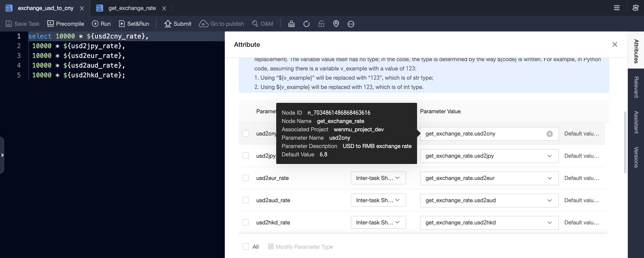Click the location pin icon in toolbar

click(336, 24)
